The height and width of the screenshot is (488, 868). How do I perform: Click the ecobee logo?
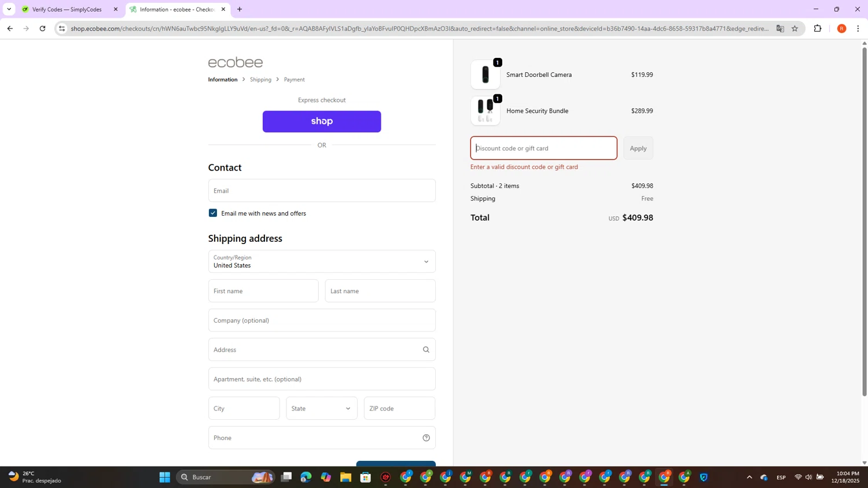point(236,62)
